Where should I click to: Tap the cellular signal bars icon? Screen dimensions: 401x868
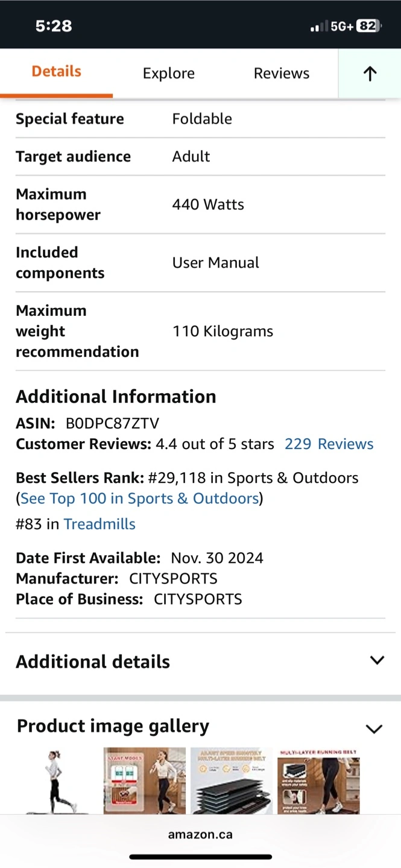click(319, 27)
